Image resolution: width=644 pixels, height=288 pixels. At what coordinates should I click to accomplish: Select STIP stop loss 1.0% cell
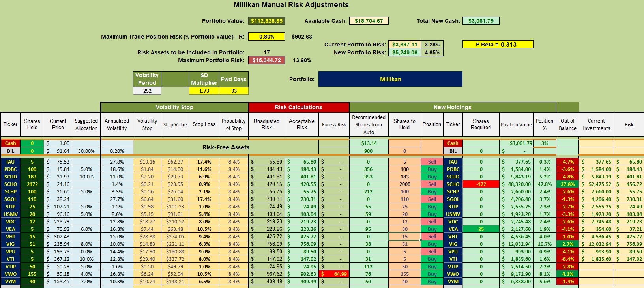point(204,206)
